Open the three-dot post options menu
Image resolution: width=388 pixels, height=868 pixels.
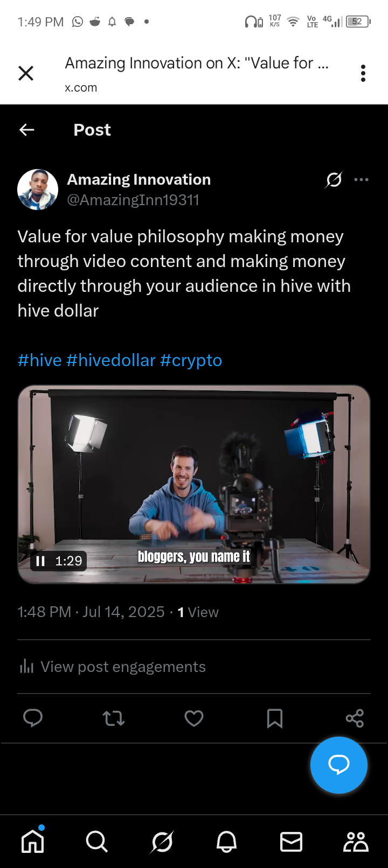point(361,180)
